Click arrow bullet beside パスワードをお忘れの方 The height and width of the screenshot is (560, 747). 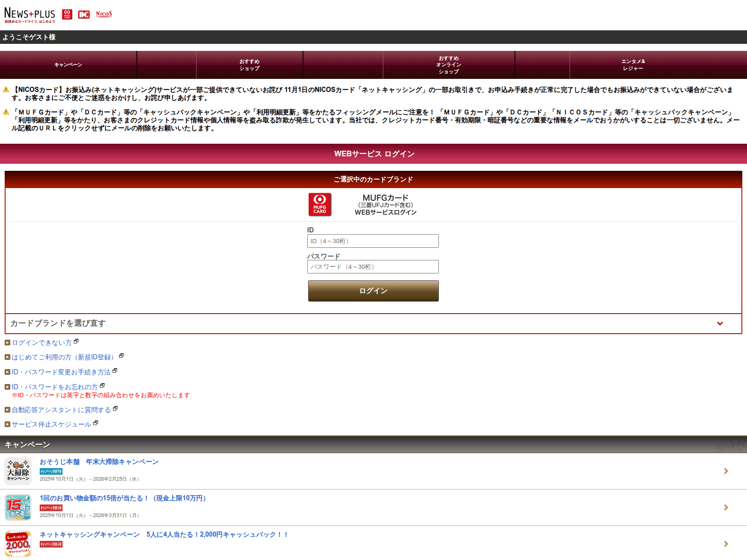point(7,387)
